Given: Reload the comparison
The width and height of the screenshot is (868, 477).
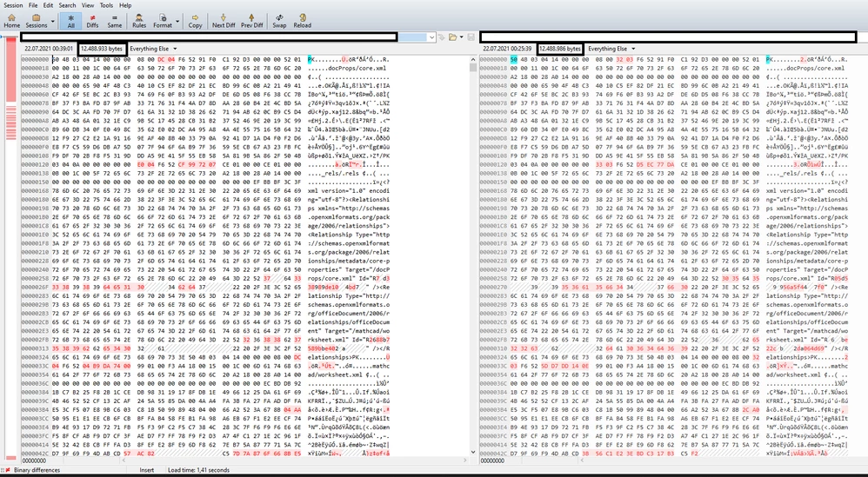Looking at the screenshot, I should click(x=303, y=21).
